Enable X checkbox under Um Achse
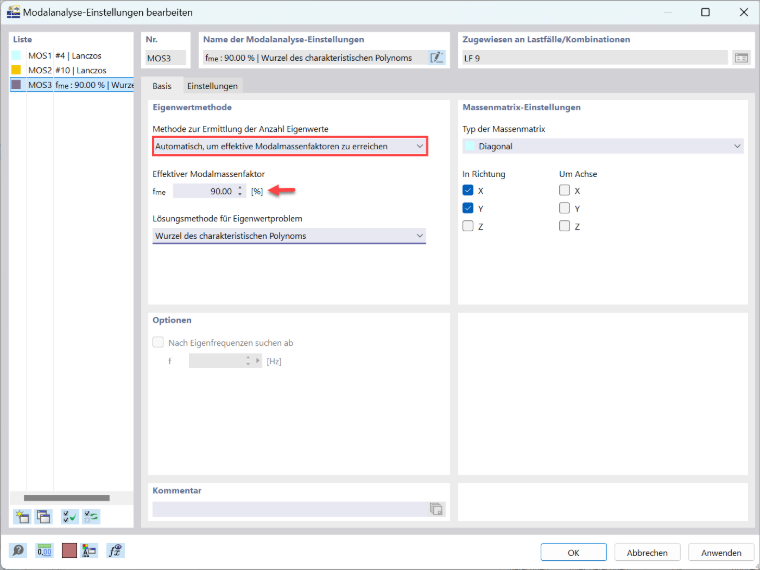Image resolution: width=760 pixels, height=570 pixels. tap(564, 190)
